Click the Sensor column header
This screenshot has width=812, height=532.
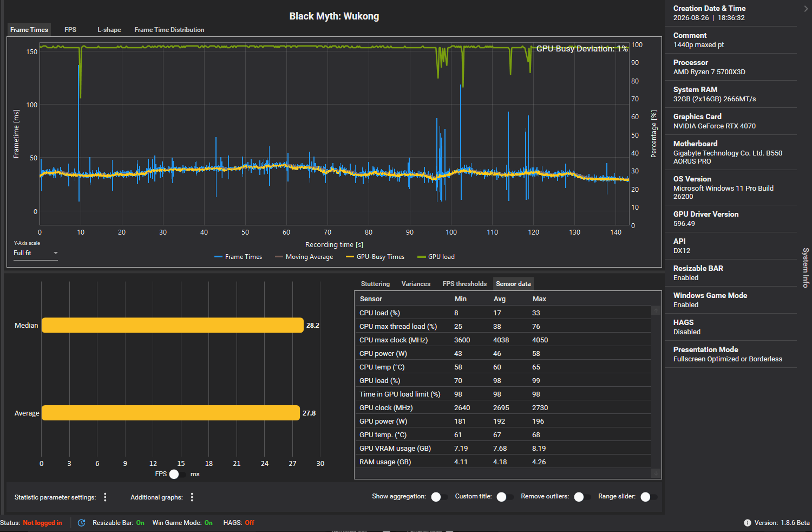click(371, 299)
